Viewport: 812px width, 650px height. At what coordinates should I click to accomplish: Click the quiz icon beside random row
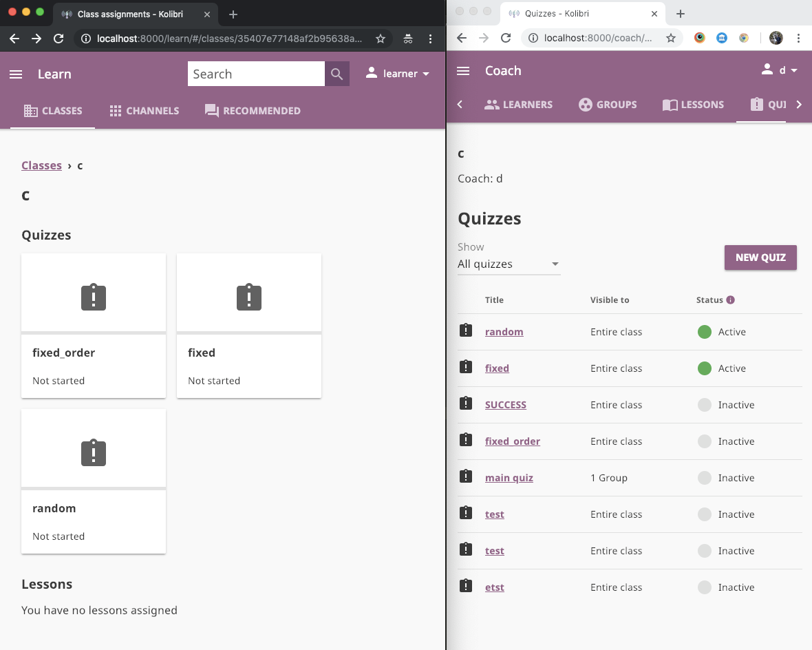pyautogui.click(x=466, y=331)
